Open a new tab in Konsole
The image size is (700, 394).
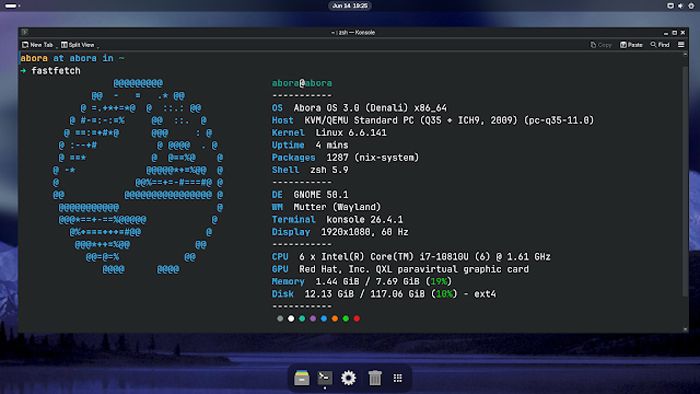coord(38,45)
